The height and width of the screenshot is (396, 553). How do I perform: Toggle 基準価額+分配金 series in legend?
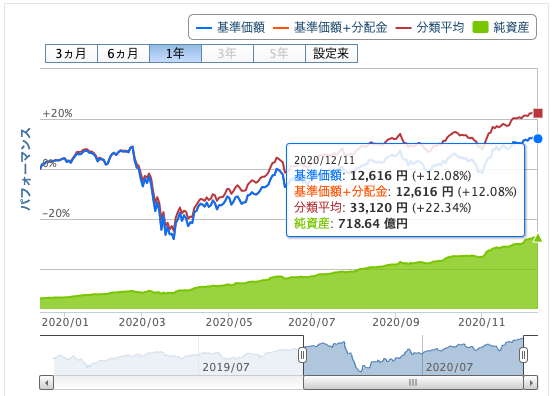click(x=330, y=27)
